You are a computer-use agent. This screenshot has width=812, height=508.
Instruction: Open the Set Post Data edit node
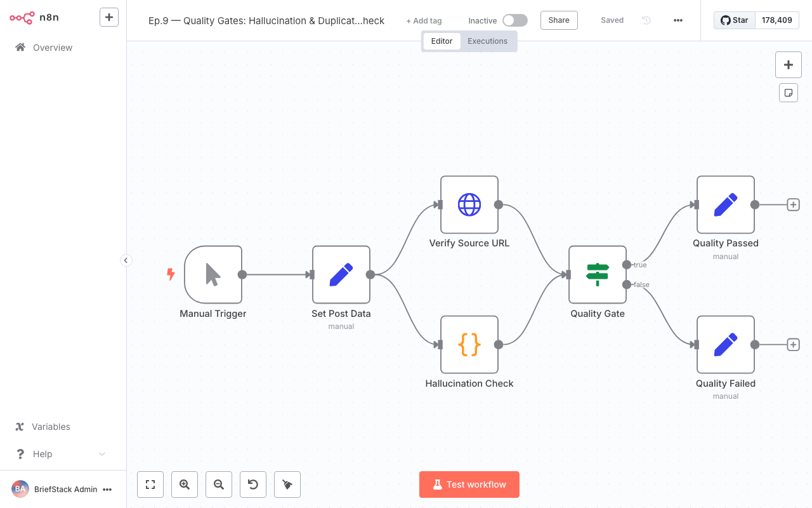coord(341,275)
